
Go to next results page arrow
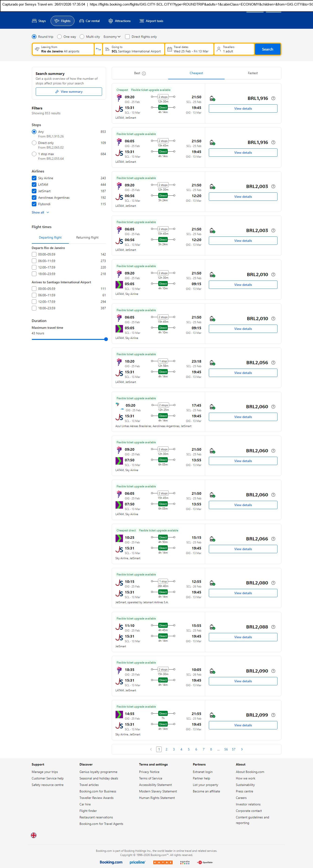242,749
